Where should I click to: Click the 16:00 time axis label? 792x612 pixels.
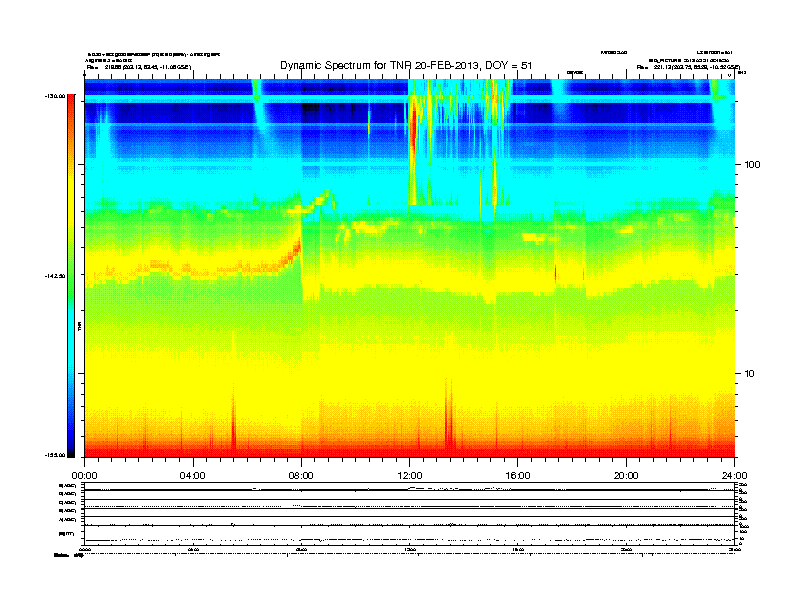pyautogui.click(x=518, y=476)
